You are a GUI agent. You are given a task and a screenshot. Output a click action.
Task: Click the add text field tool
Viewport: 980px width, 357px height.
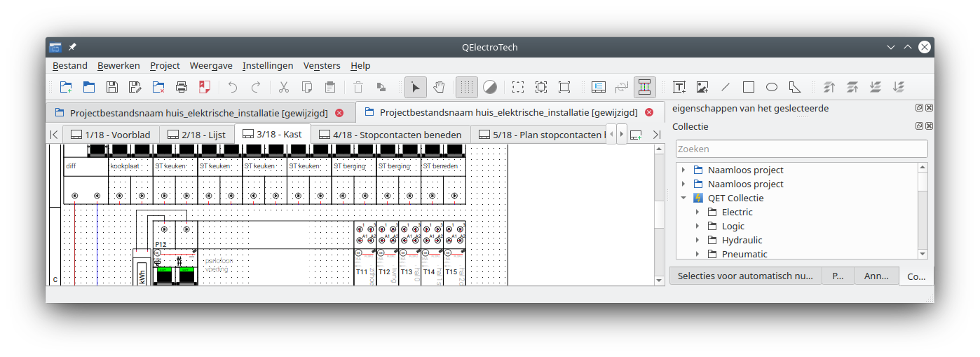click(679, 87)
